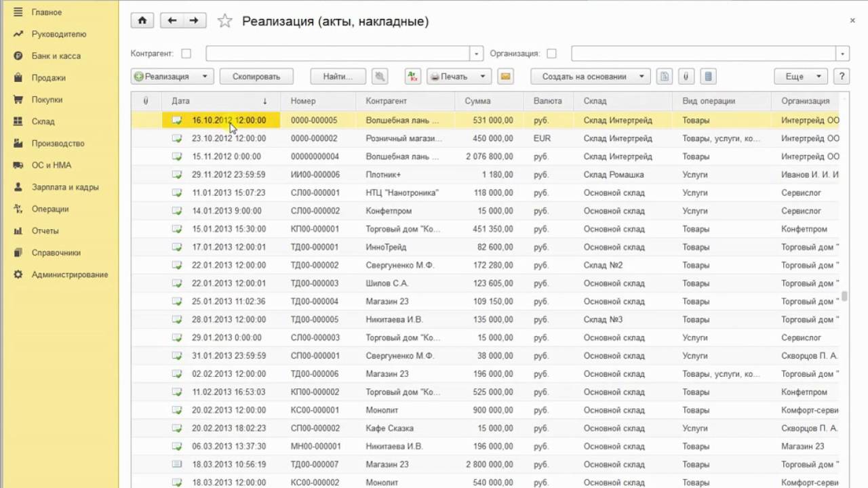Select sum cell 2 076 800,00
This screenshot has height=488, width=868.
pos(489,156)
